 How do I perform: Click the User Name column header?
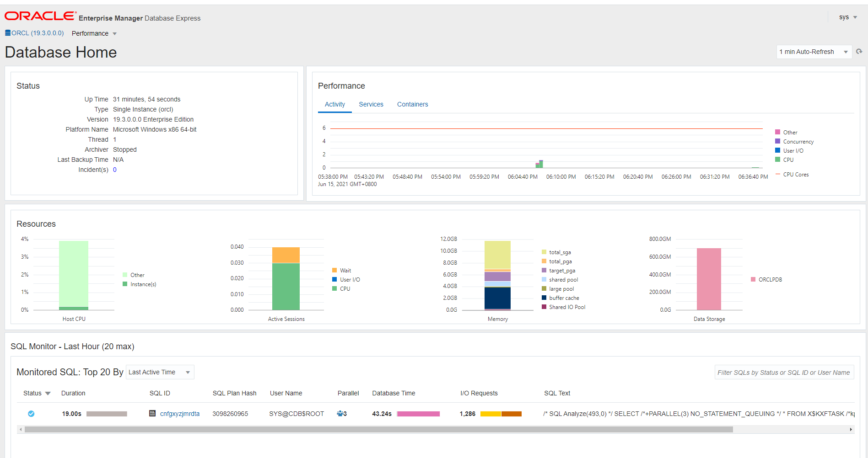coord(286,393)
